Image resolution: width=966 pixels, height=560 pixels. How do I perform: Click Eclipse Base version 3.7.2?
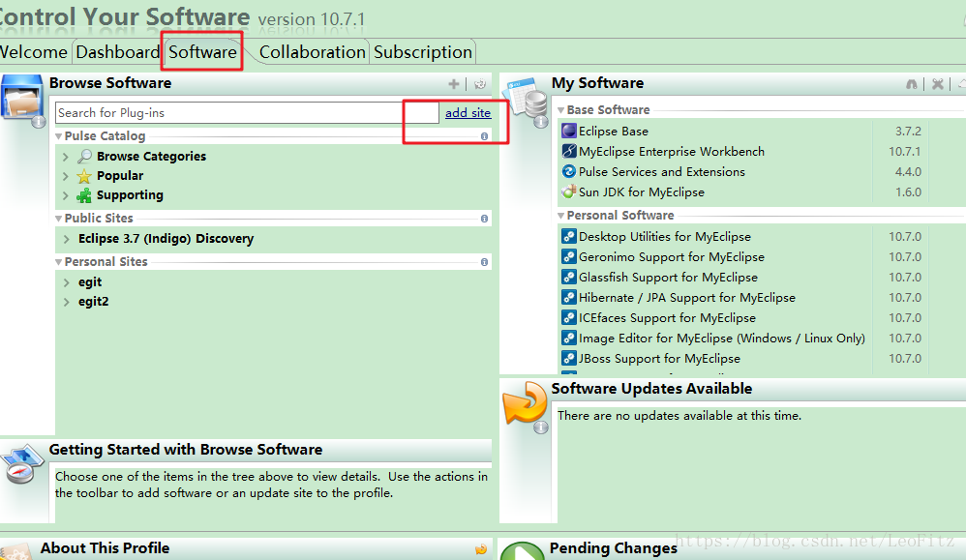click(x=908, y=132)
